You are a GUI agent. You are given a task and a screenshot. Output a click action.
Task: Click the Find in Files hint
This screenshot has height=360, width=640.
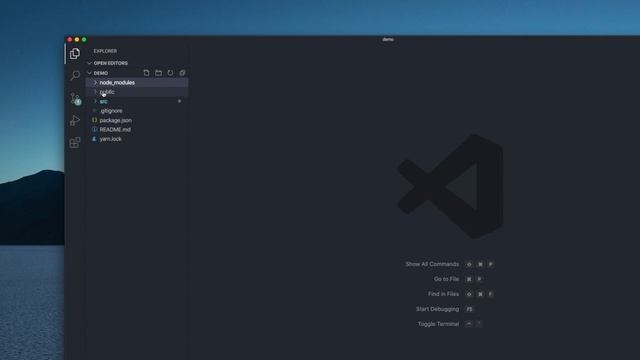pyautogui.click(x=443, y=294)
